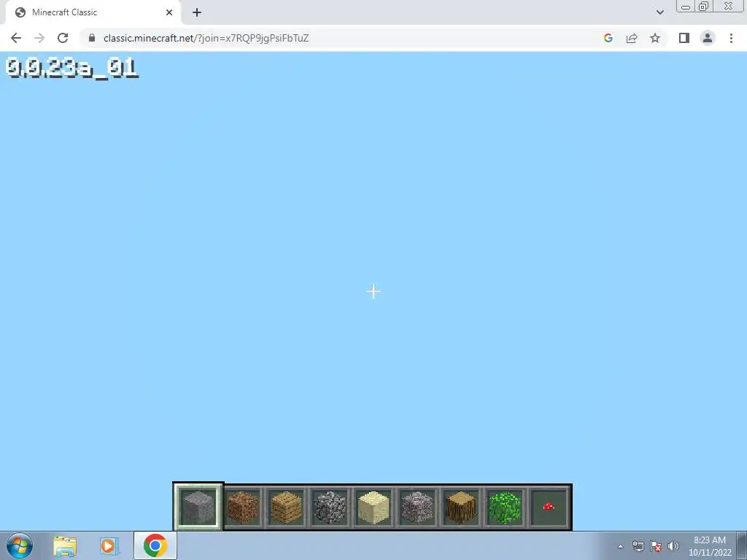The height and width of the screenshot is (560, 747).
Task: Close the Minecraft Classic tab
Action: 169,12
